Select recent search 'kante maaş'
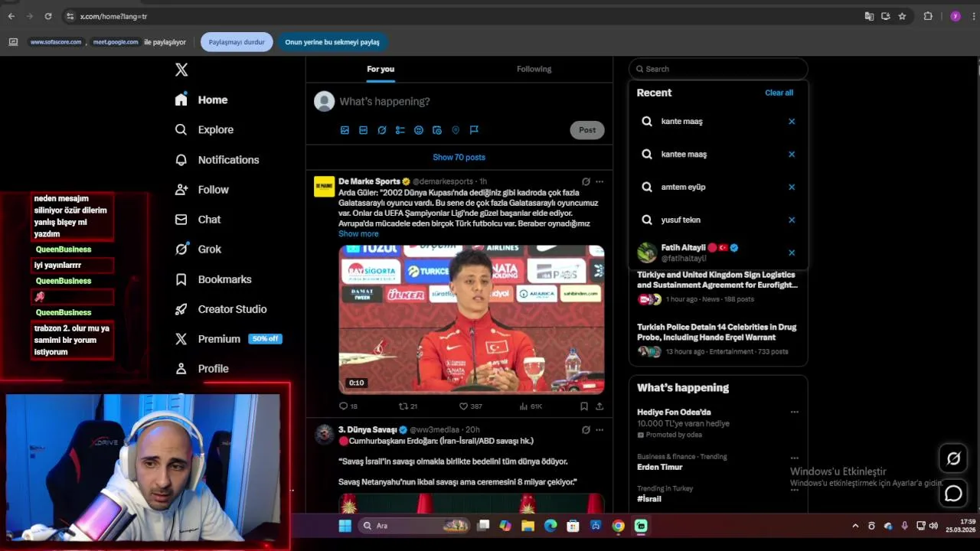Viewport: 980px width, 551px height. (x=718, y=121)
